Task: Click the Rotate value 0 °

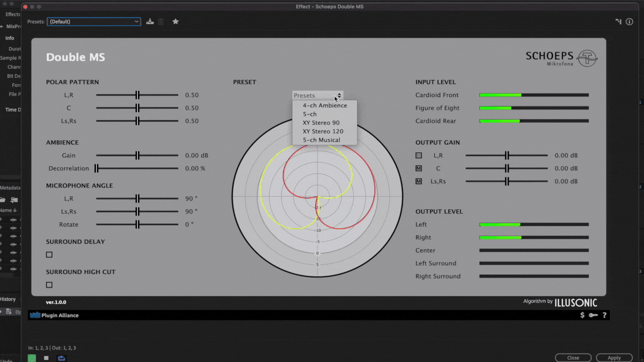Action: (189, 225)
